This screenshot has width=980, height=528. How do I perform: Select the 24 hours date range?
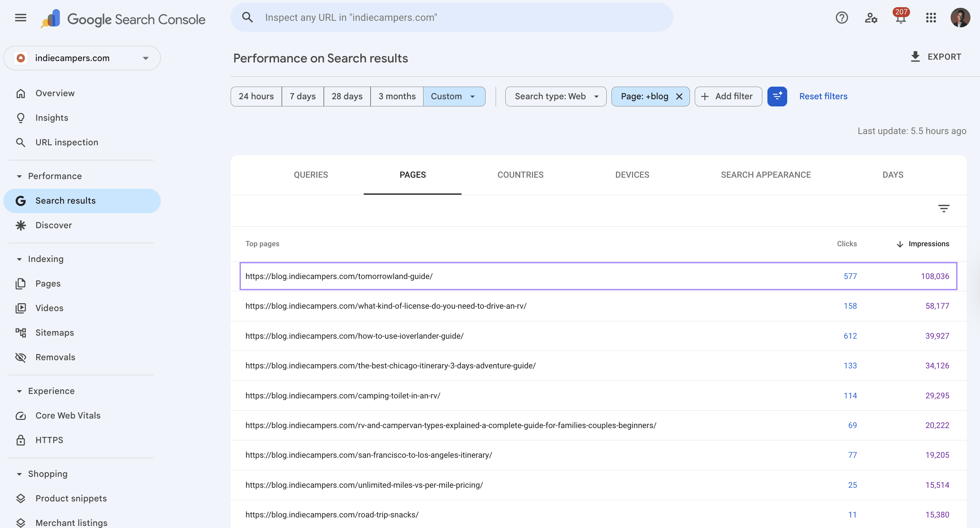[x=256, y=96]
